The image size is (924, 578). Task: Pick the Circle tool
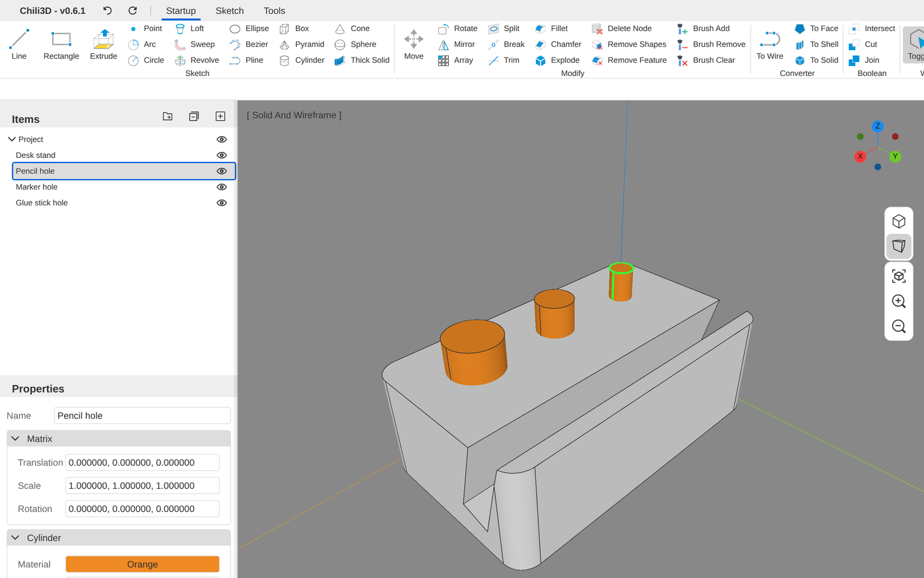pyautogui.click(x=146, y=60)
